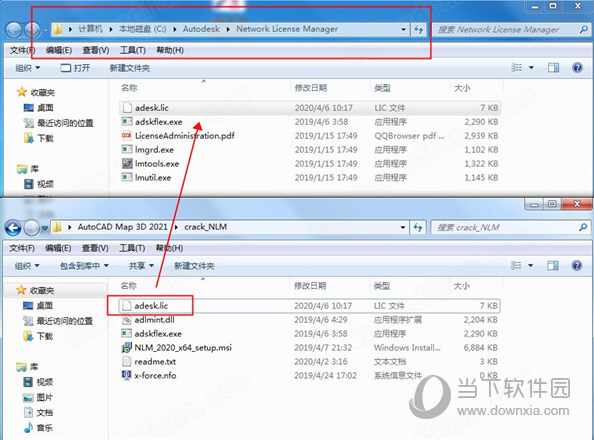Select LicenseAdministration.pdf file
Screen dimensions: 594x440
tap(310, 136)
